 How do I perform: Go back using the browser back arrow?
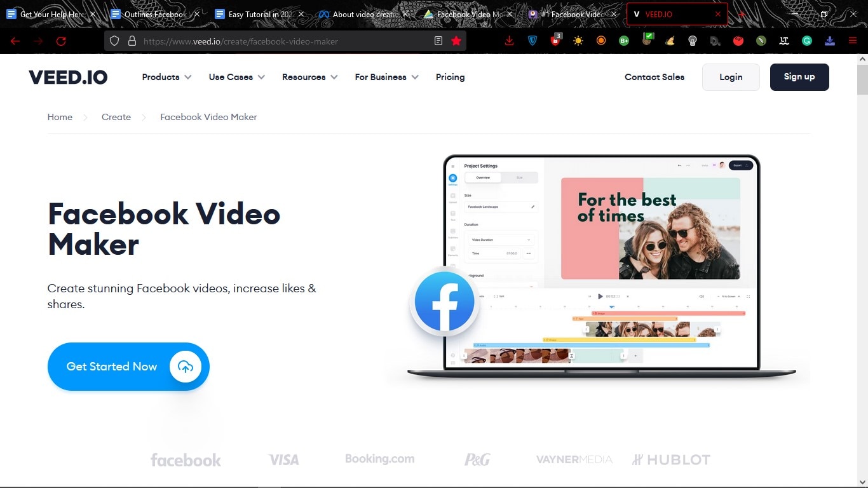(x=15, y=41)
